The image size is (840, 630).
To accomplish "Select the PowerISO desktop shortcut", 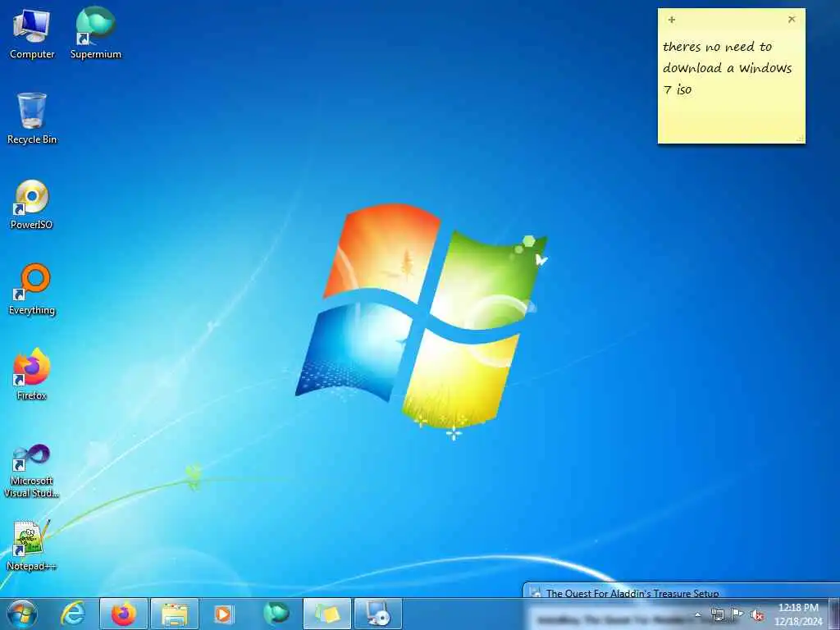I will click(32, 204).
